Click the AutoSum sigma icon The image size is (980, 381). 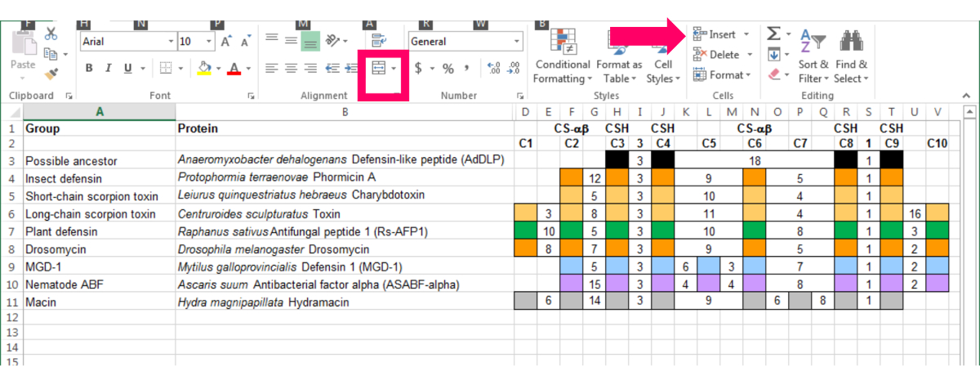(x=773, y=34)
